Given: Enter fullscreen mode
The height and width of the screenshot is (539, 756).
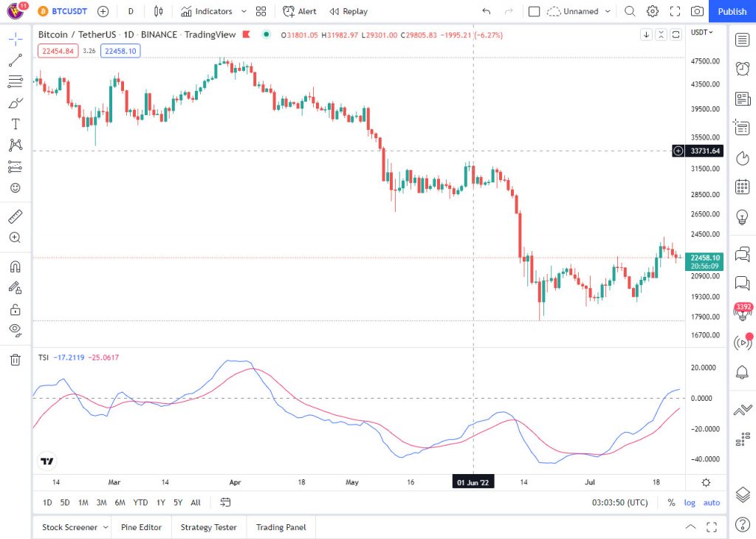Looking at the screenshot, I should coord(675,12).
